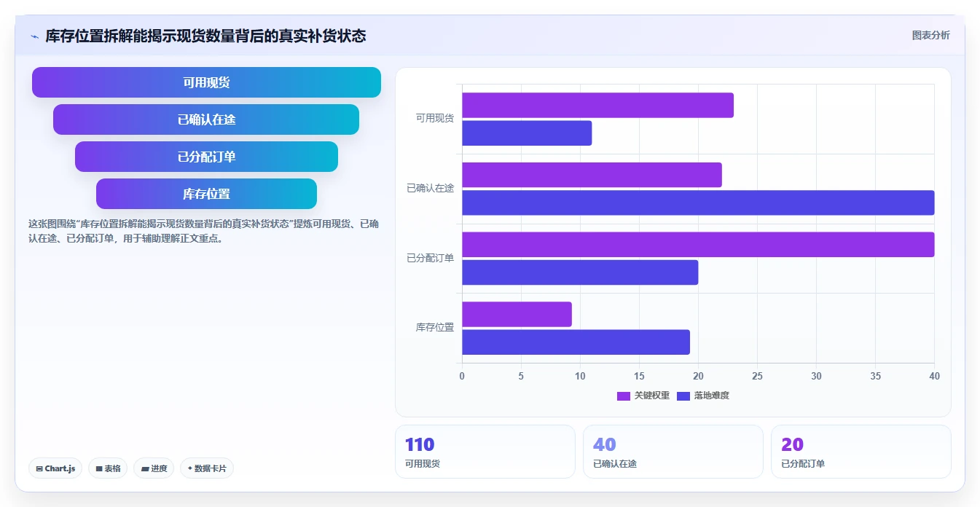Click the blue 落地难度 bar for 库存位置
Viewport: 980px width, 507px height.
576,342
